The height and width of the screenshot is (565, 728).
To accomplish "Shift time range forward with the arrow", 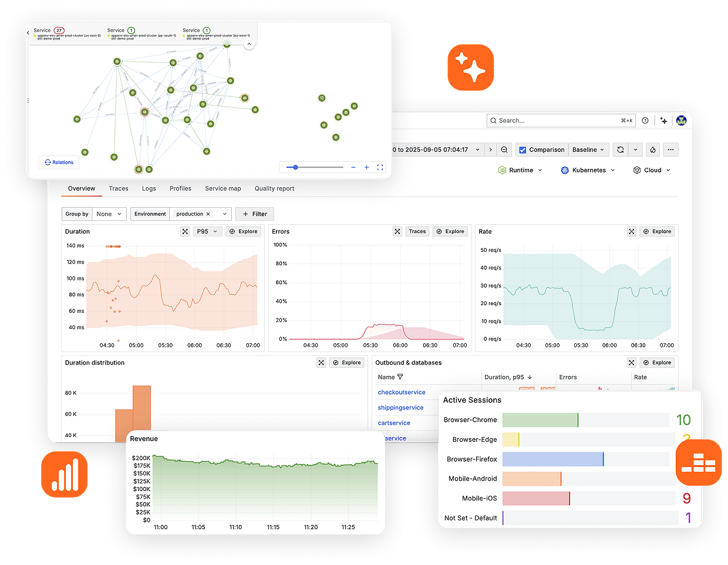I will 490,150.
